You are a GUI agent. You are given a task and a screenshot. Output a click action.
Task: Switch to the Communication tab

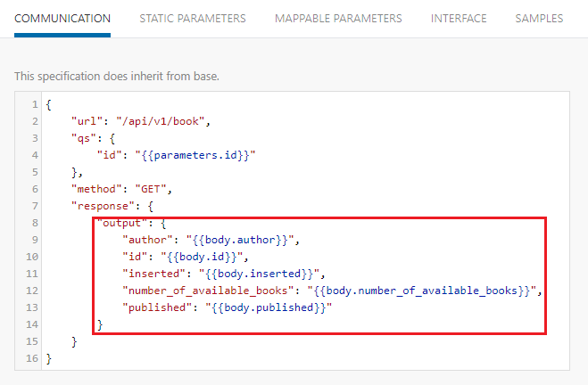coord(62,18)
